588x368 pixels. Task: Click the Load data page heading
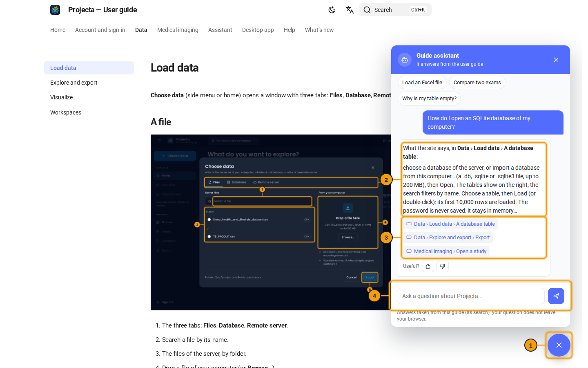point(175,68)
